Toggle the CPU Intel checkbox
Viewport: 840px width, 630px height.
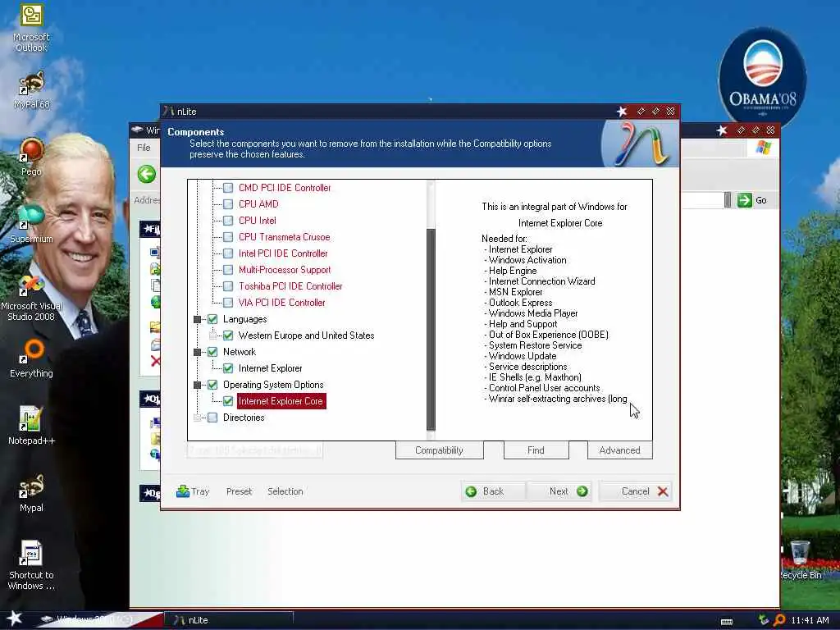click(228, 221)
